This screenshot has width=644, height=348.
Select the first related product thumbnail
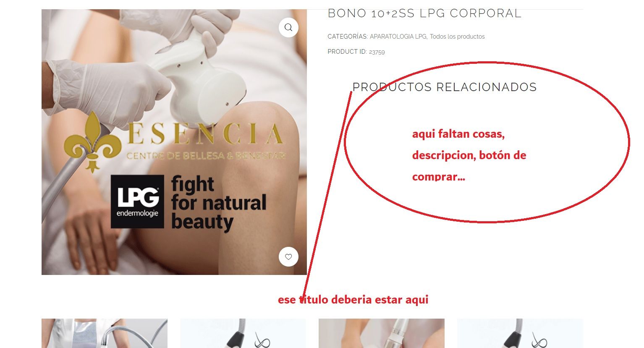click(105, 333)
